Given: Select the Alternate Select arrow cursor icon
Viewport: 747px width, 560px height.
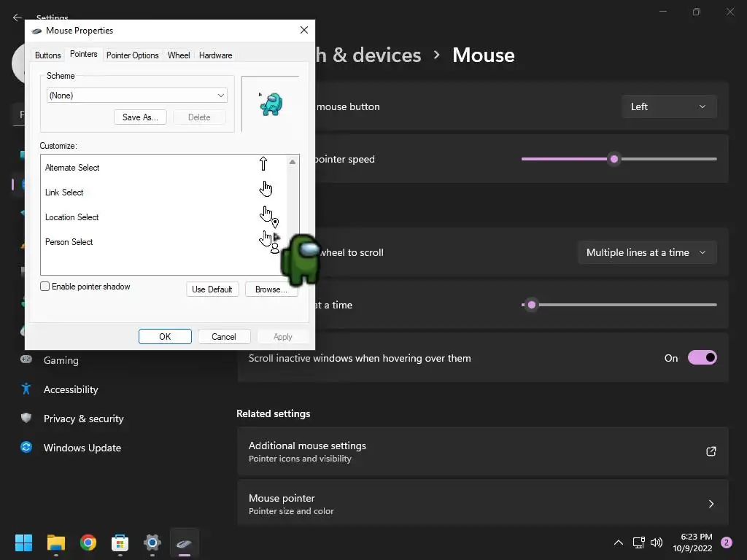Looking at the screenshot, I should (x=263, y=164).
